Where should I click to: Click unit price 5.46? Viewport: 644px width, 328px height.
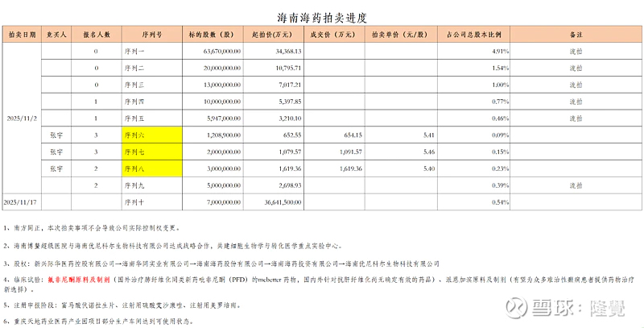[430, 152]
